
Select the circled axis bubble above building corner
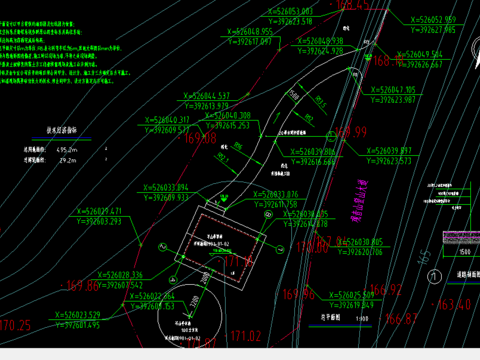click(x=269, y=215)
